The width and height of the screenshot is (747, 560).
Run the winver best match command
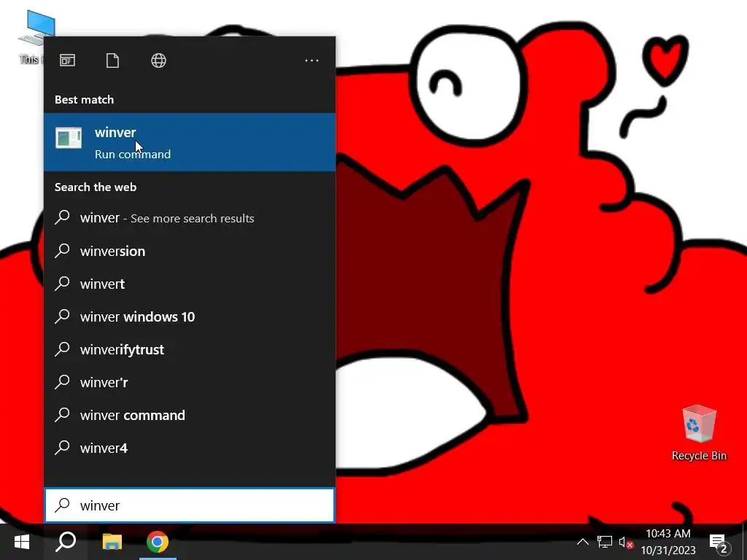(x=190, y=142)
